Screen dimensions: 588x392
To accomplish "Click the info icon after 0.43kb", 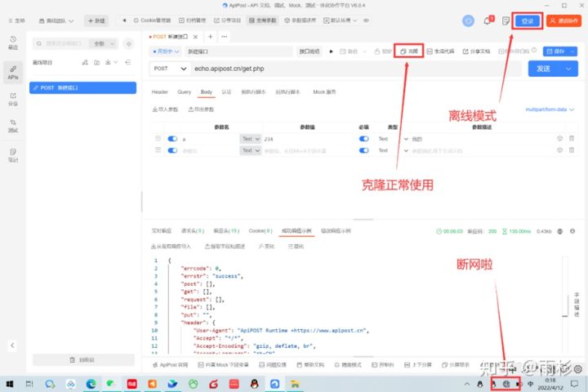I will pyautogui.click(x=572, y=231).
